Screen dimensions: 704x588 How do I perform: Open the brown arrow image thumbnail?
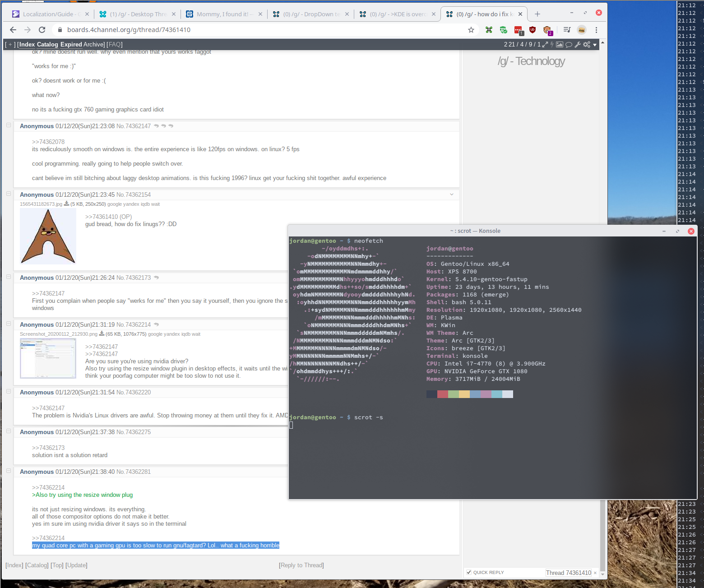pyautogui.click(x=48, y=236)
